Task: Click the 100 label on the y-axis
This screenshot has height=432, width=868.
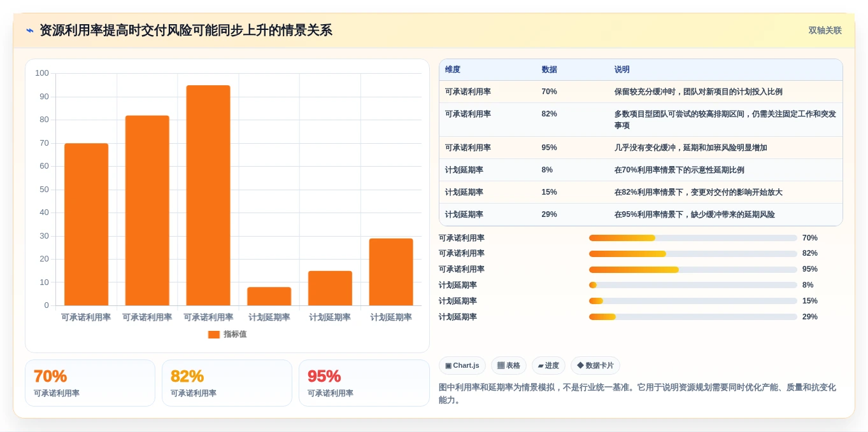Action: click(42, 73)
